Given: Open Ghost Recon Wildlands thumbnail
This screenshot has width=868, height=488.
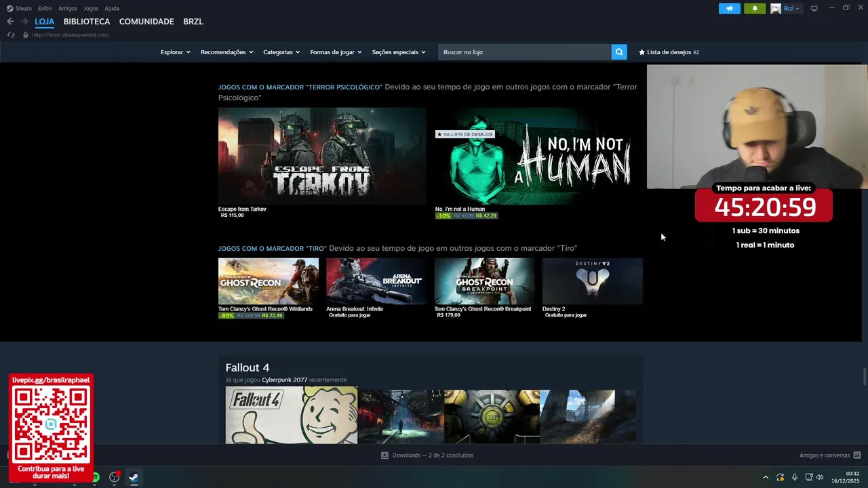Looking at the screenshot, I should tap(269, 281).
